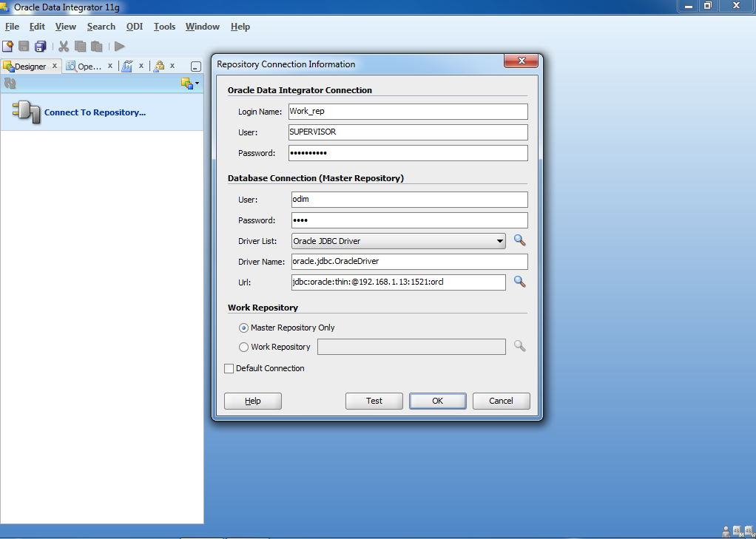
Task: Open the Work Repository search magnifier
Action: [x=519, y=346]
